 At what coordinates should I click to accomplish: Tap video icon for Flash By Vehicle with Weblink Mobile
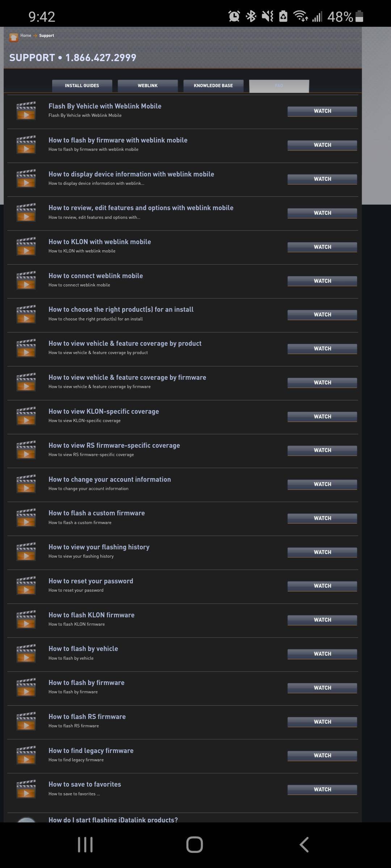[26, 111]
